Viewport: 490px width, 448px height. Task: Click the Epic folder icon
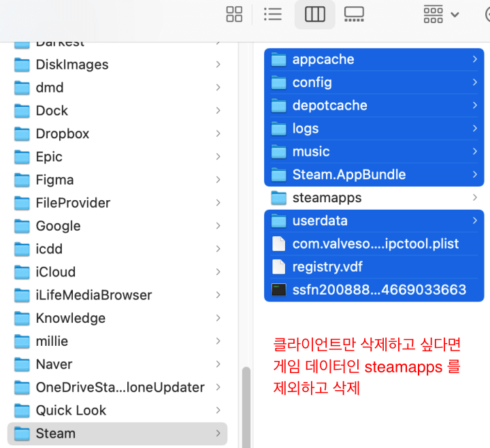click(22, 157)
